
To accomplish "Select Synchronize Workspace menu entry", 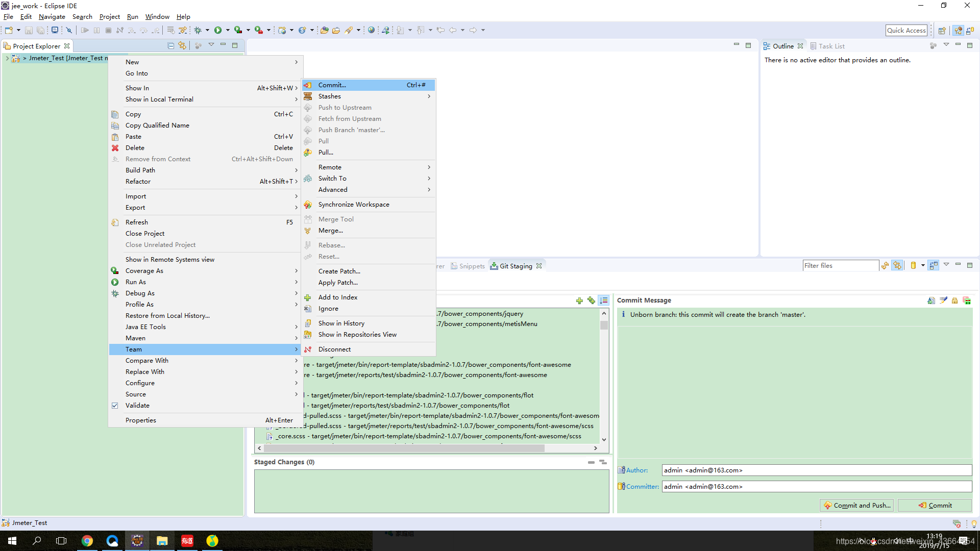I will point(369,205).
